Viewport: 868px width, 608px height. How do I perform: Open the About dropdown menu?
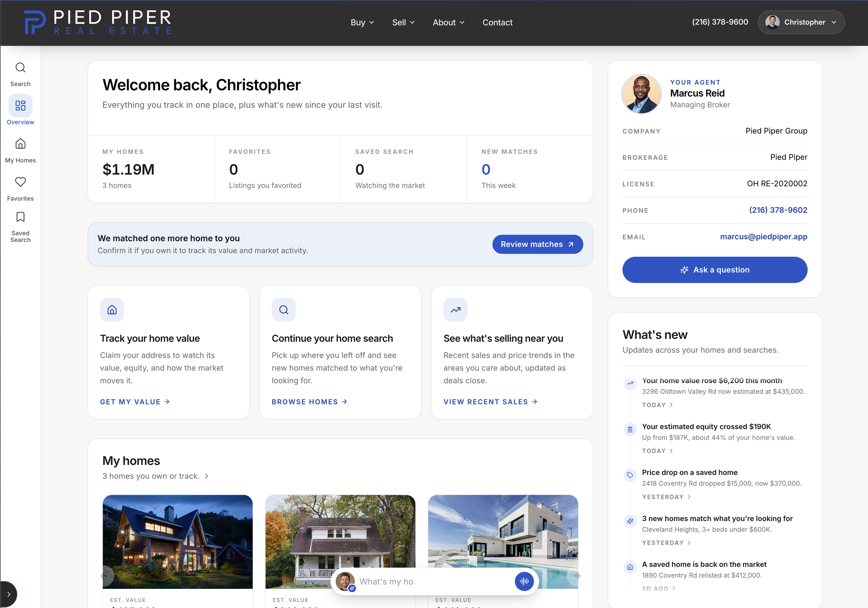(x=448, y=22)
